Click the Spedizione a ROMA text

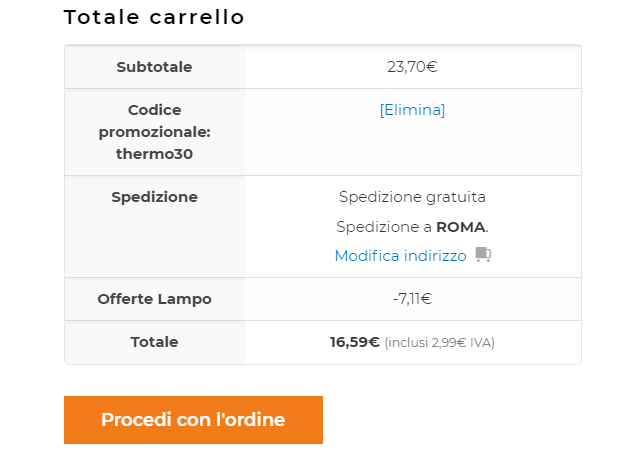point(412,227)
